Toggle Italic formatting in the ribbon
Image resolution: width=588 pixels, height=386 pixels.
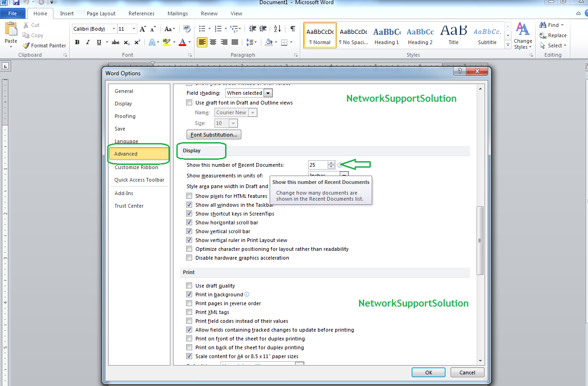(x=88, y=42)
